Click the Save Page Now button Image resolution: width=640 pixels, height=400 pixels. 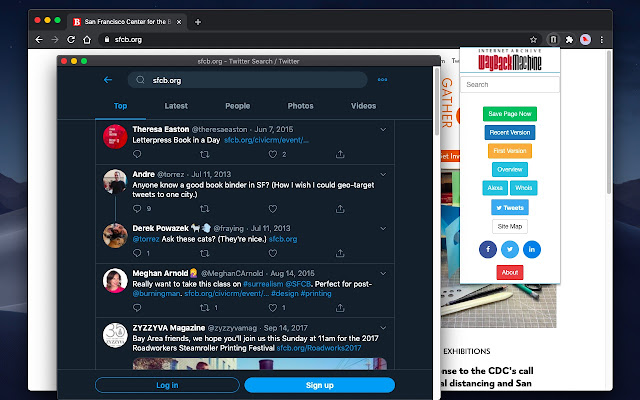click(510, 114)
